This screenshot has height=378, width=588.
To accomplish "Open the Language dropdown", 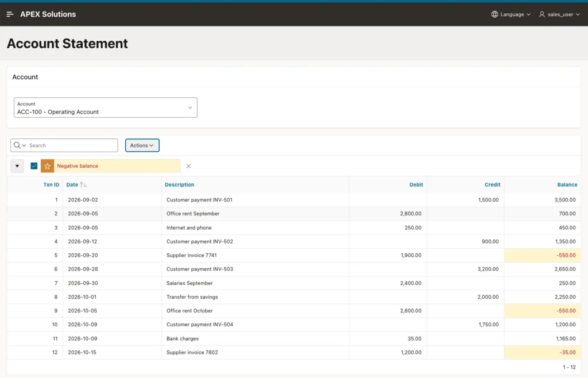I will [511, 14].
